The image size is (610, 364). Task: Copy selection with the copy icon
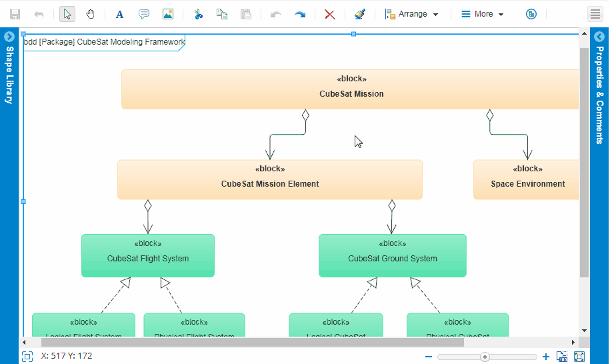[x=222, y=15]
